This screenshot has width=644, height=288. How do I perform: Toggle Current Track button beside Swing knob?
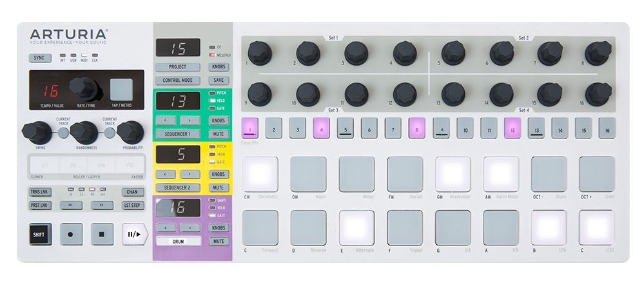pos(63,133)
